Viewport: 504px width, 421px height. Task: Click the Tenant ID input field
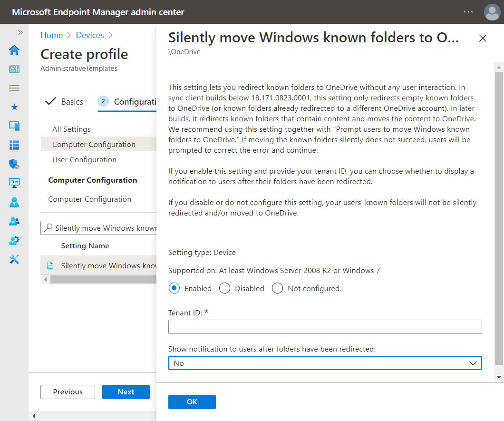tap(325, 327)
